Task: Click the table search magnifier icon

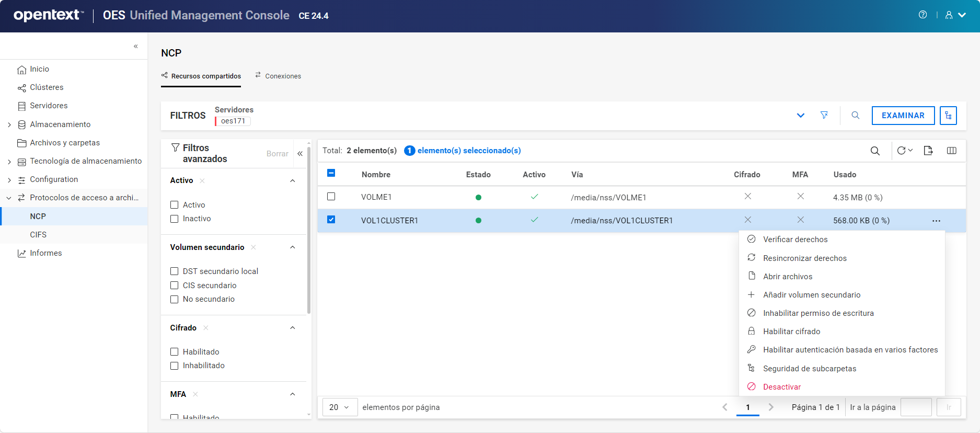Action: 874,151
